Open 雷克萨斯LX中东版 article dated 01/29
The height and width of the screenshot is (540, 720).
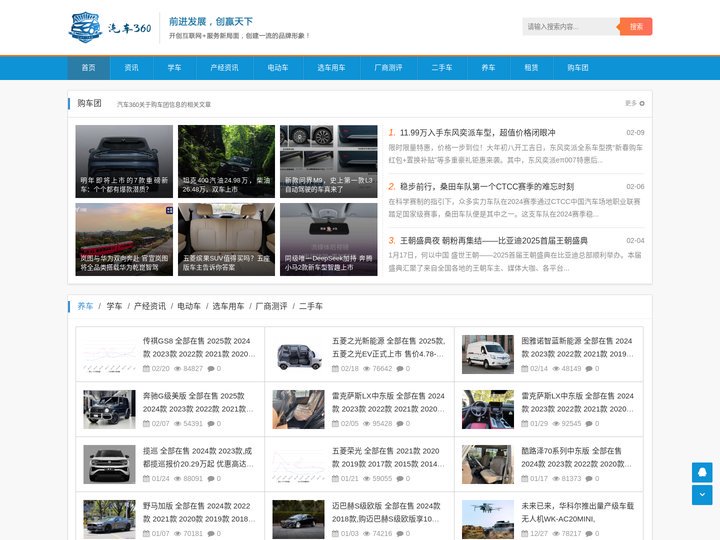[x=577, y=402]
